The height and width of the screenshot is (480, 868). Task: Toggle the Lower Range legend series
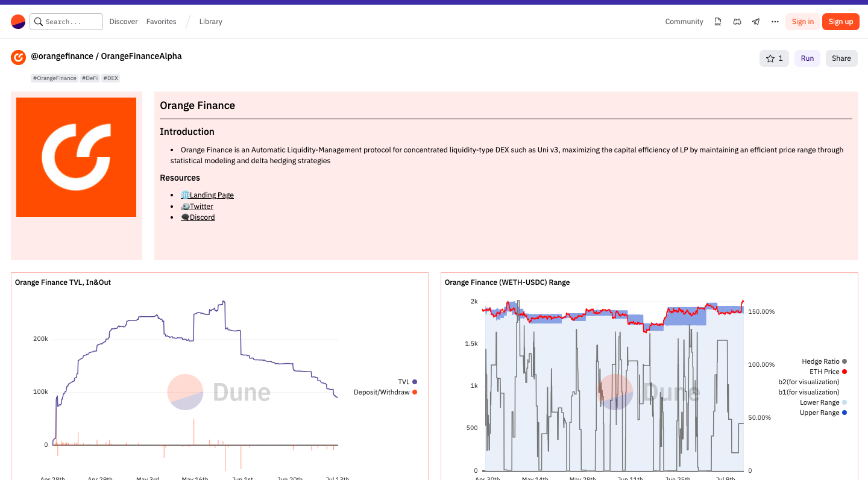tap(823, 402)
